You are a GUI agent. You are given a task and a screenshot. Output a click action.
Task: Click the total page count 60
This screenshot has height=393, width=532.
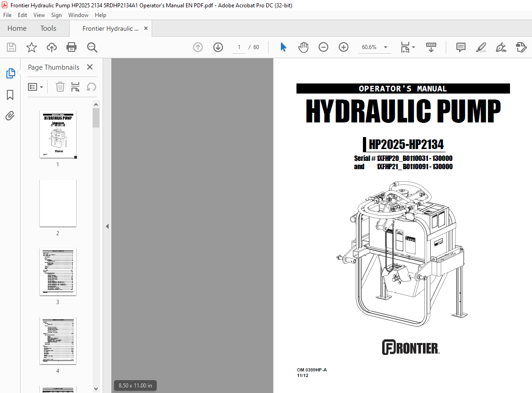(256, 47)
